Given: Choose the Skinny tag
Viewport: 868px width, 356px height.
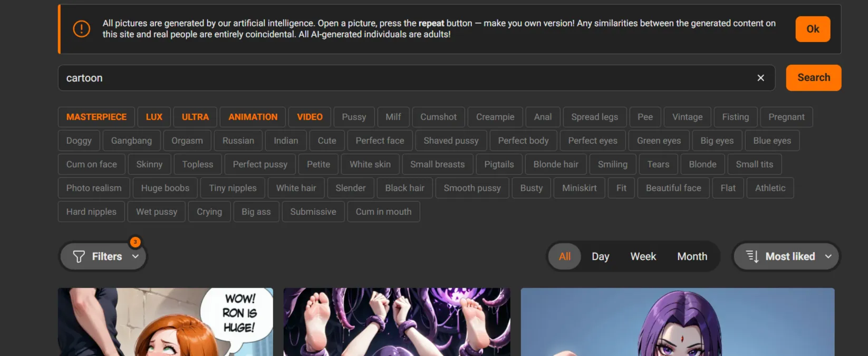Looking at the screenshot, I should coord(149,164).
